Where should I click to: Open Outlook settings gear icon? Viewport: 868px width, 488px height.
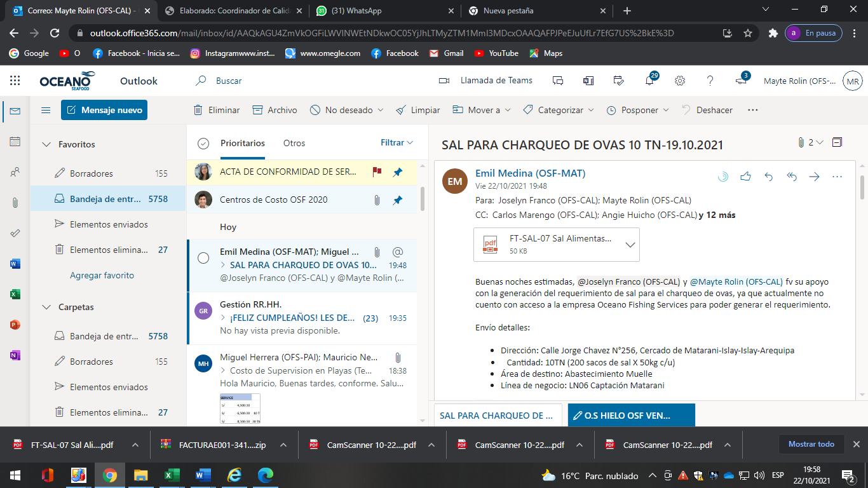click(x=680, y=81)
